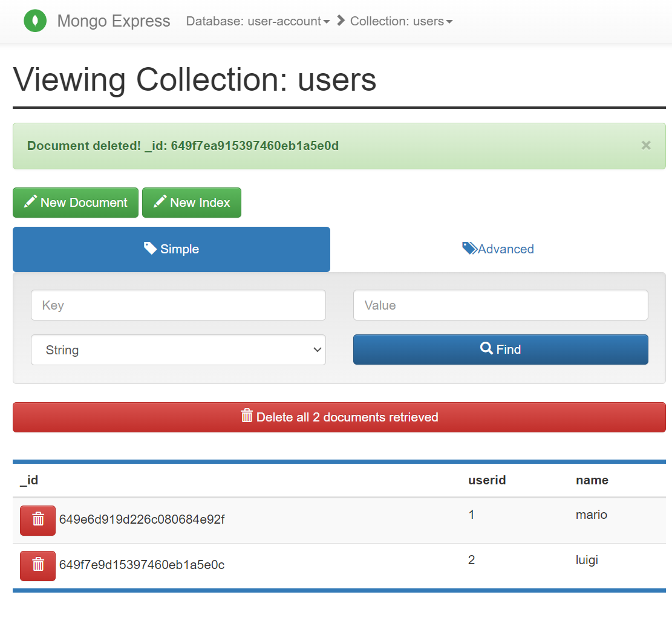This screenshot has height=618, width=672.
Task: Click userid cell 1 in mario row
Action: pyautogui.click(x=471, y=515)
